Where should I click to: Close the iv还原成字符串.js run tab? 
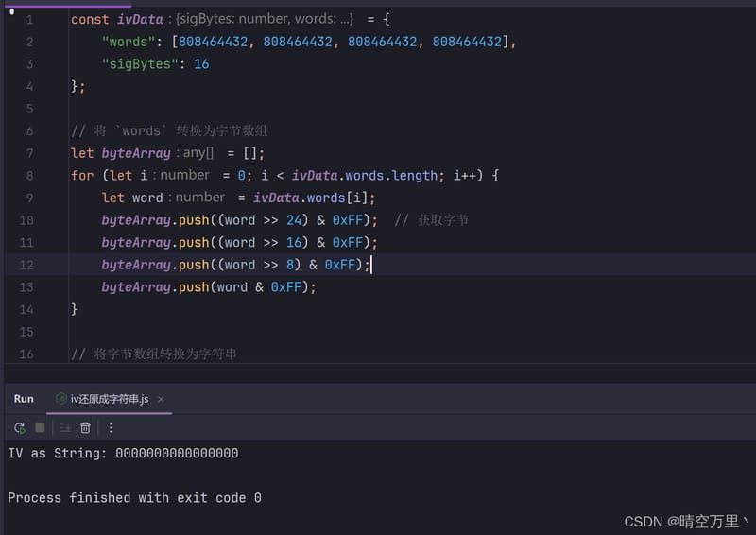(x=161, y=400)
